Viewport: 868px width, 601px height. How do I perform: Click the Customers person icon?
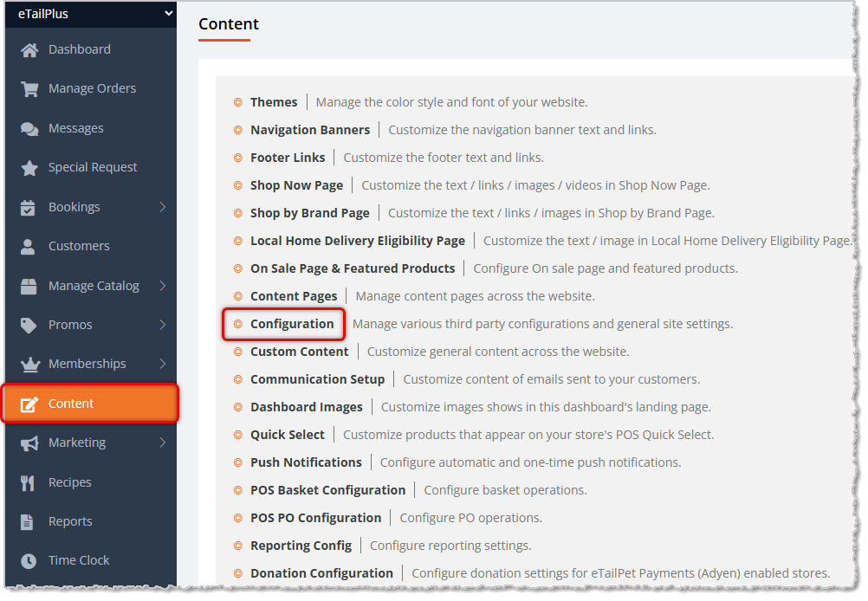tap(28, 247)
